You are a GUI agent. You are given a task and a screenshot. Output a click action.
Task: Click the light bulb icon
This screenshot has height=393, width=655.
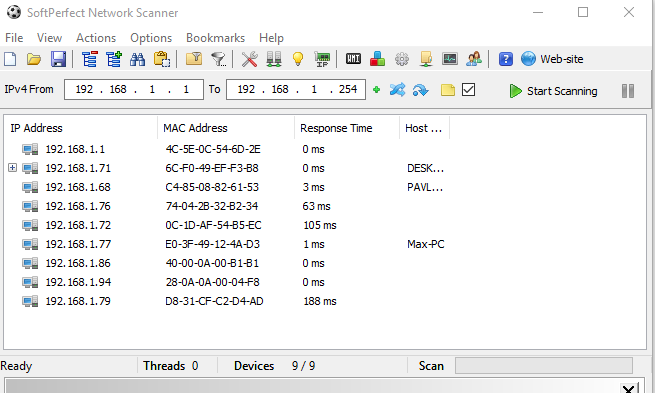coord(298,59)
